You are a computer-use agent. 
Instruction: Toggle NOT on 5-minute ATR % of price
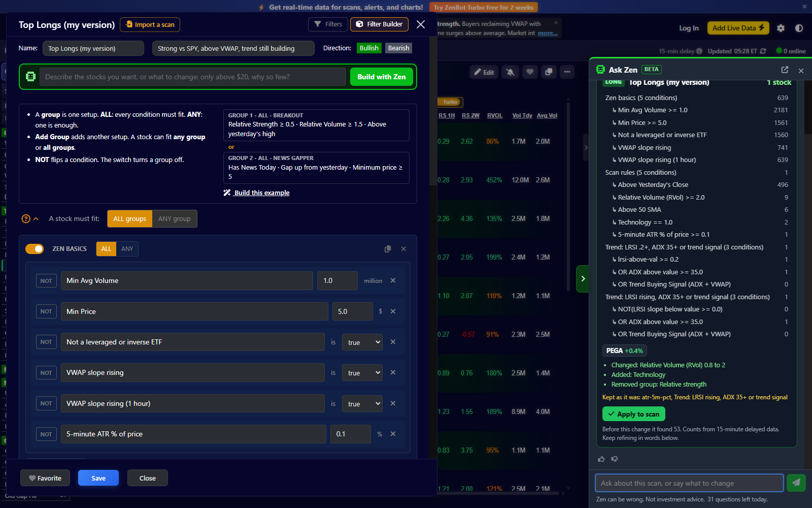click(x=46, y=434)
